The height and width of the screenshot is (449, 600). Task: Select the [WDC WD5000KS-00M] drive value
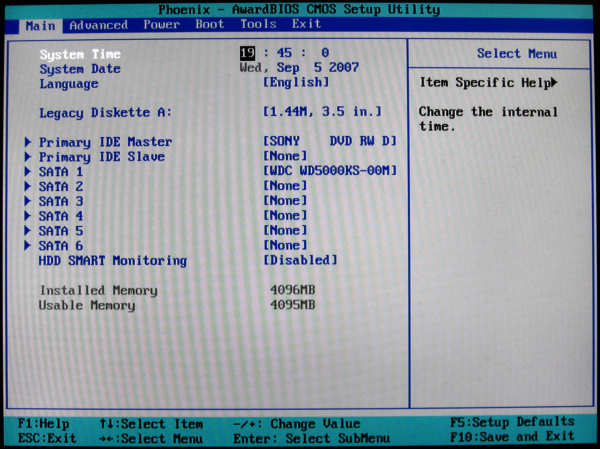pyautogui.click(x=330, y=170)
